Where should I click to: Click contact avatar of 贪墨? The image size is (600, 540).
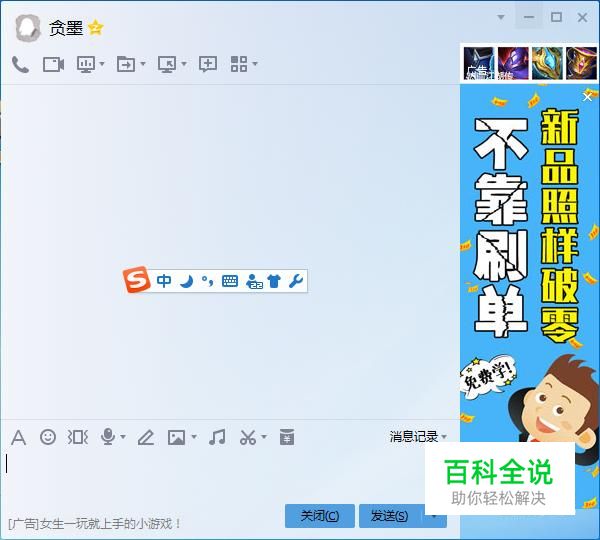tap(28, 28)
